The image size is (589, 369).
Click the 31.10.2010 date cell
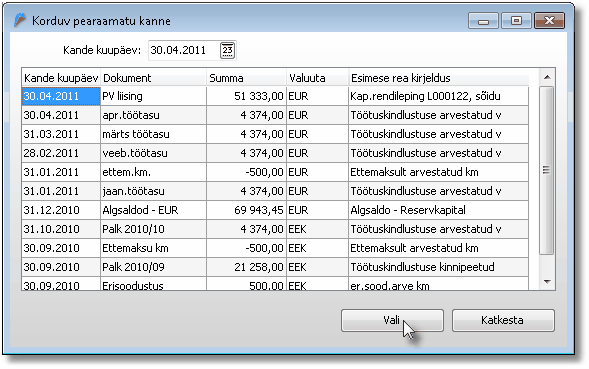[61, 229]
